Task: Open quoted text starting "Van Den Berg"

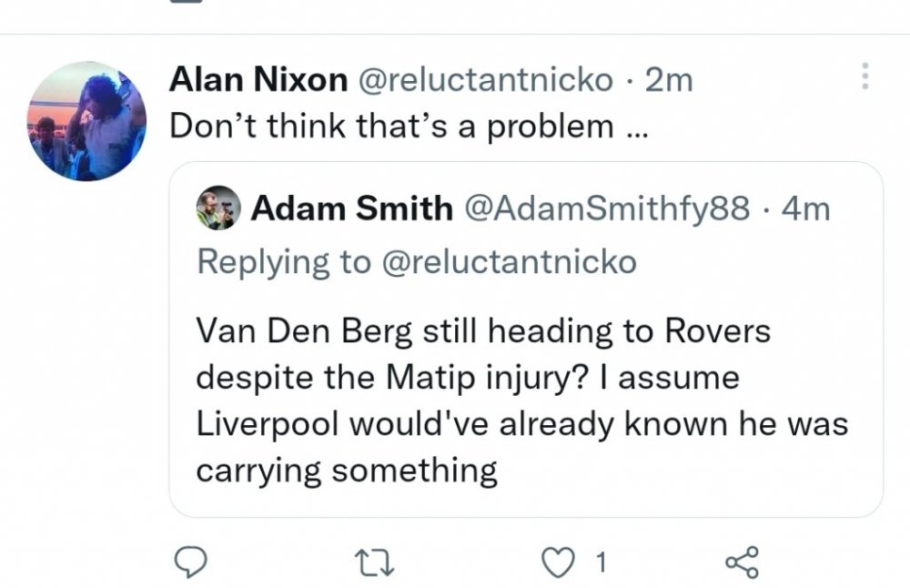Action: coord(483,331)
